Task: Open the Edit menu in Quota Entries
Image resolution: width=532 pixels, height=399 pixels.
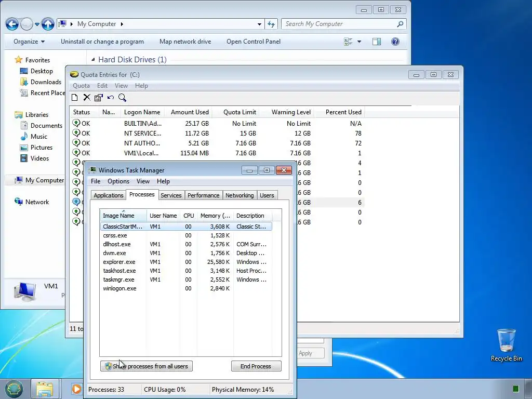Action: [102, 86]
